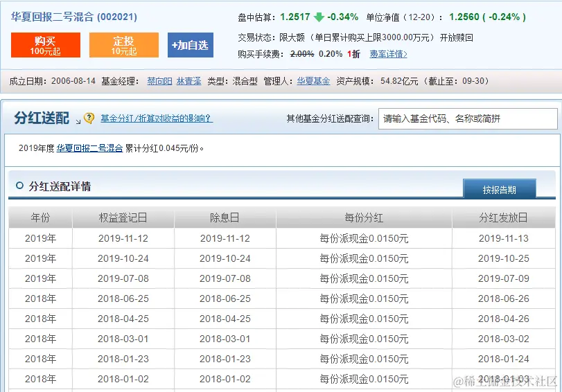
Task: Click payout date cell 2019-10-25
Action: click(504, 258)
